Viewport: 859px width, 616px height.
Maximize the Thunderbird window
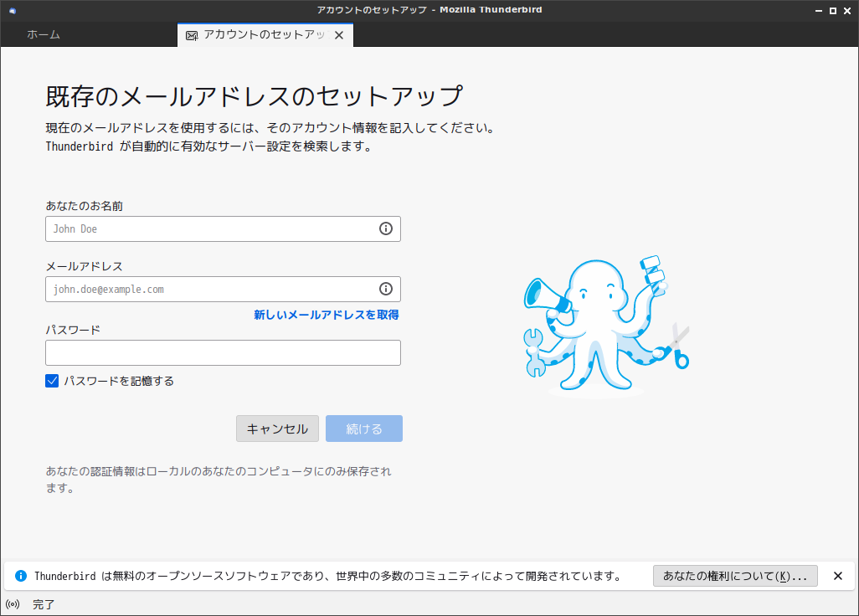[833, 10]
